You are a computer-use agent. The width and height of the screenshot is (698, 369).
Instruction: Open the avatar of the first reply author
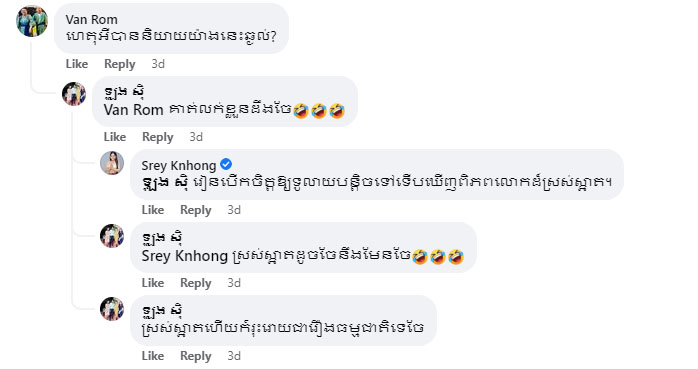pyautogui.click(x=74, y=94)
